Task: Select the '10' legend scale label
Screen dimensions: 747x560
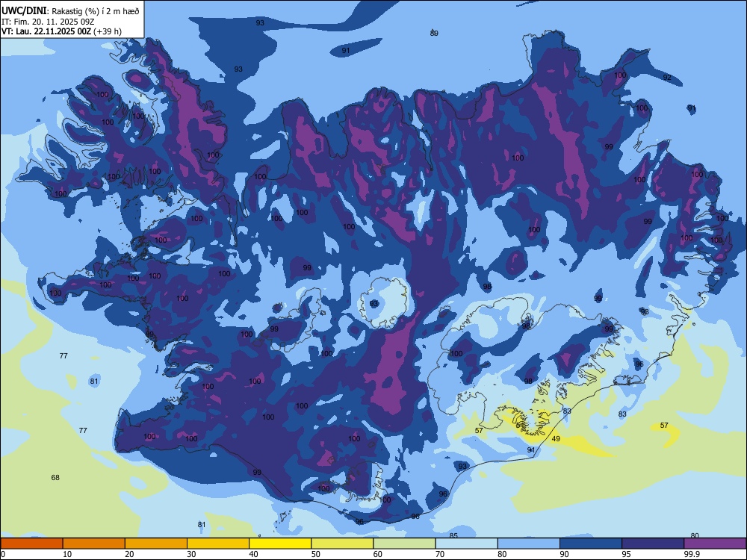Action: pos(67,554)
